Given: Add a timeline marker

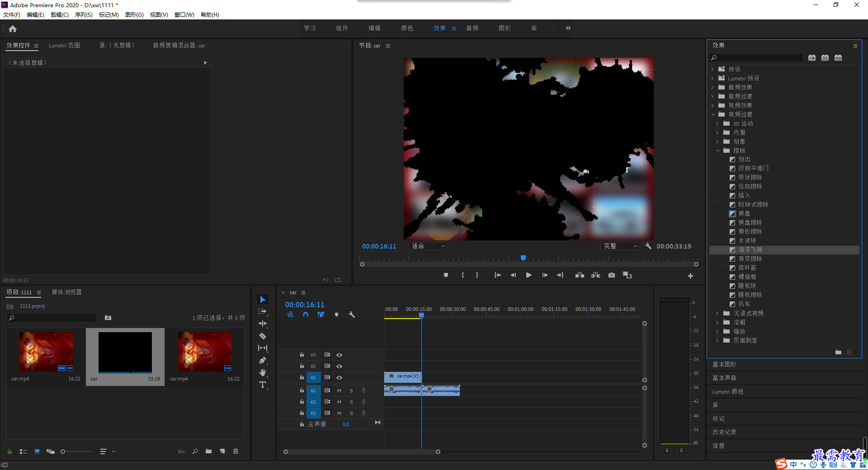Looking at the screenshot, I should click(x=336, y=315).
